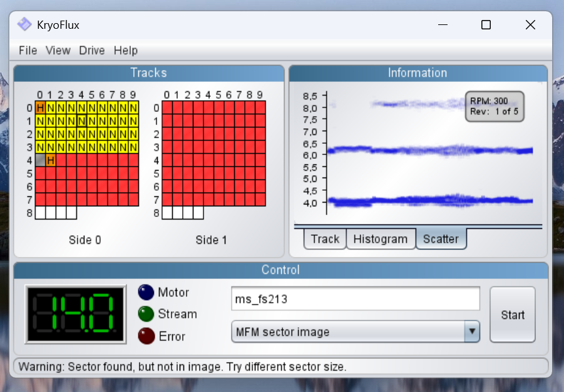Click the Control panel header
The width and height of the screenshot is (564, 392).
281,270
